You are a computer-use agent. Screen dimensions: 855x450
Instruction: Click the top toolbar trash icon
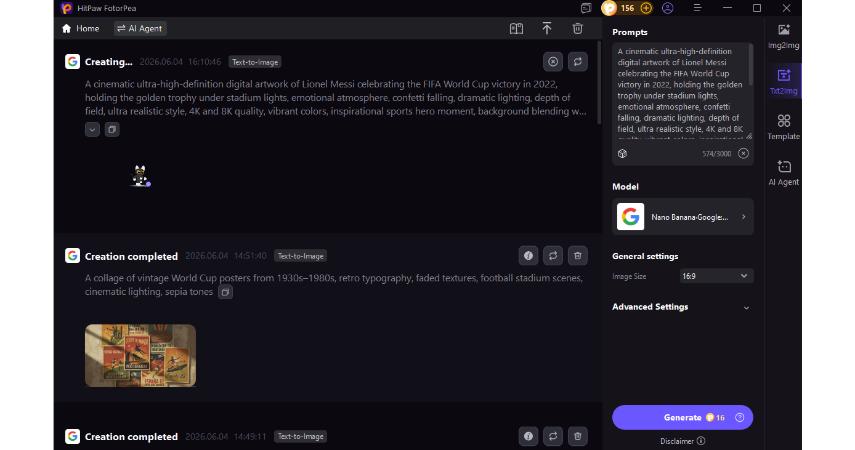(x=577, y=29)
